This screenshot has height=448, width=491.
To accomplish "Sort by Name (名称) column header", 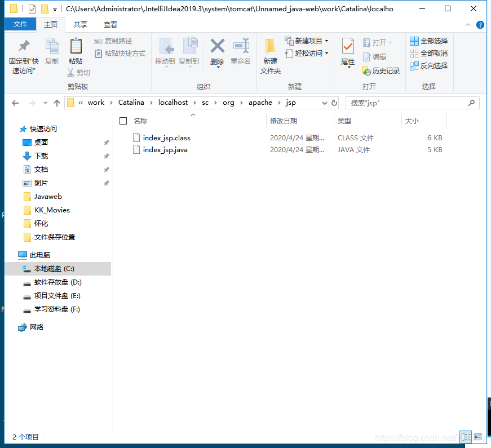I will coord(140,121).
